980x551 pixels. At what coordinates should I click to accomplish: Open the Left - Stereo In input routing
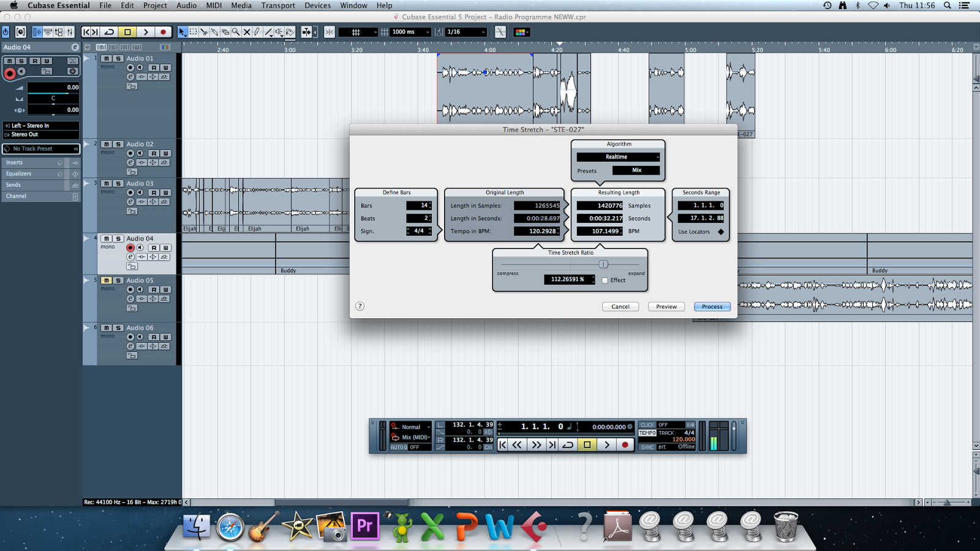click(41, 126)
